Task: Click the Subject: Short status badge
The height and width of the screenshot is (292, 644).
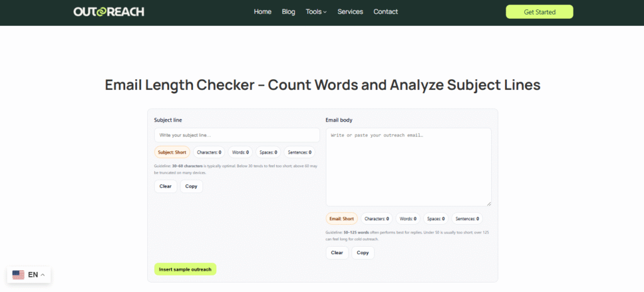Action: pos(172,152)
